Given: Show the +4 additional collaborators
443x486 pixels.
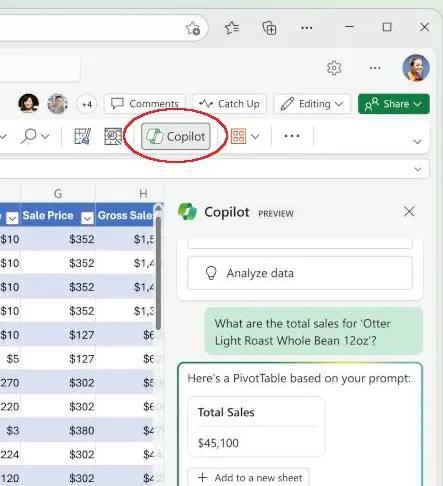Looking at the screenshot, I should point(87,104).
